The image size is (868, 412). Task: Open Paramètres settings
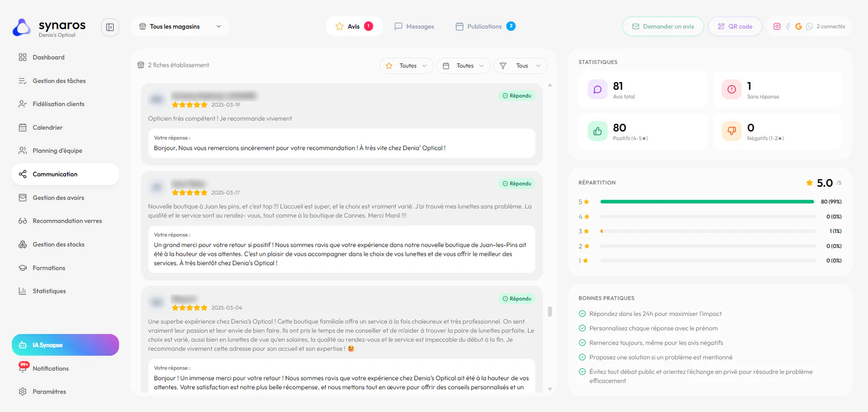coord(65,391)
